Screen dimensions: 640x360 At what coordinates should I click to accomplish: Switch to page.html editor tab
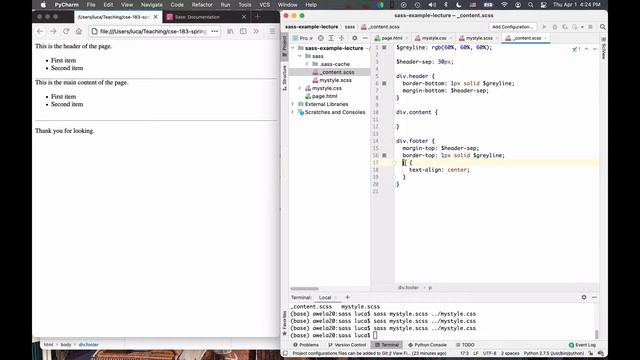coord(391,38)
